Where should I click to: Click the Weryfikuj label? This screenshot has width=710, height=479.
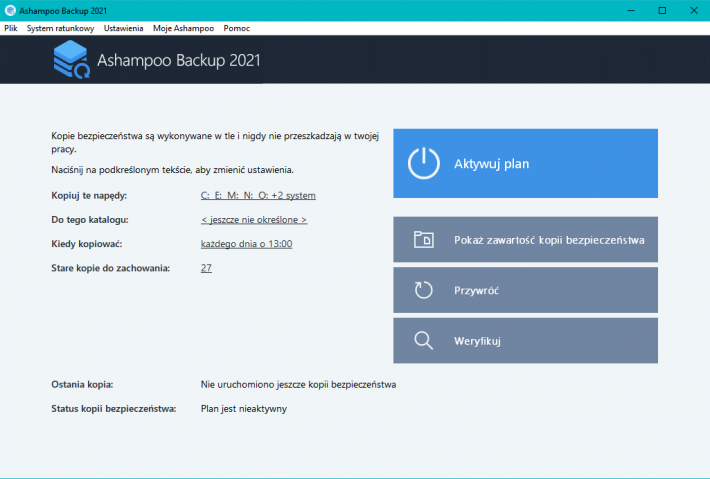click(x=477, y=341)
